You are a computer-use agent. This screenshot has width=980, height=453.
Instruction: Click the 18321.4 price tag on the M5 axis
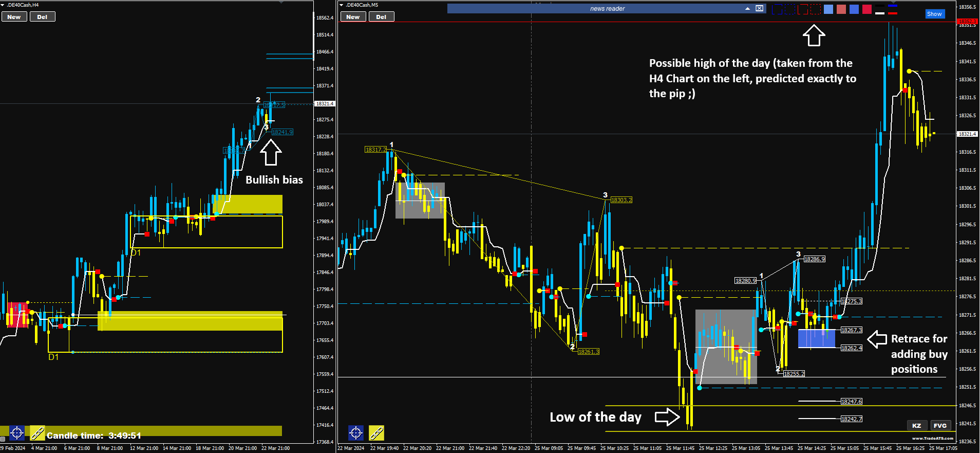click(x=967, y=134)
